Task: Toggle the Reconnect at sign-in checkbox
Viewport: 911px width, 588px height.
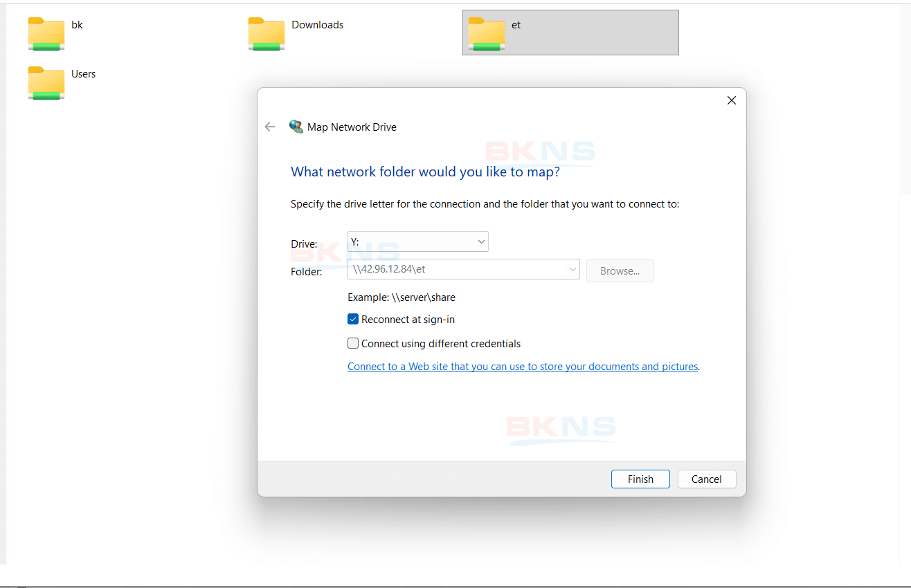Action: tap(353, 320)
